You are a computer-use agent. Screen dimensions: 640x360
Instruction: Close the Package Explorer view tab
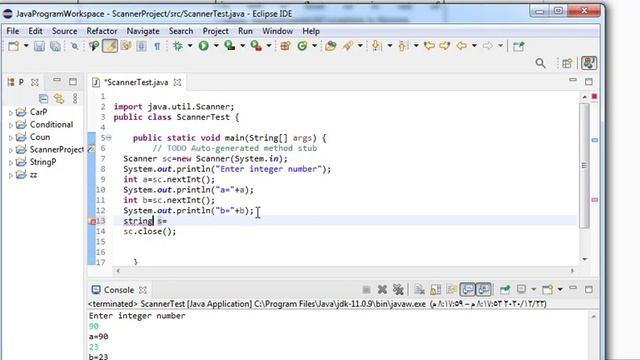point(35,82)
